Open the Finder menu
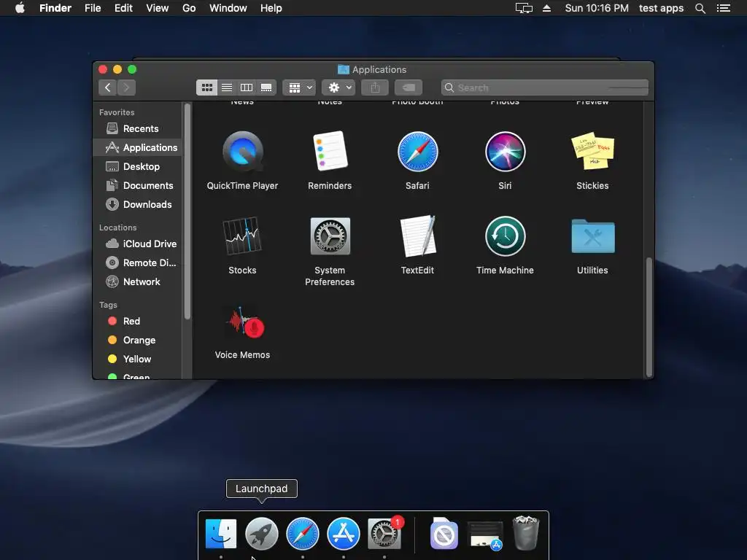Screen dimensions: 747x560 [55, 8]
